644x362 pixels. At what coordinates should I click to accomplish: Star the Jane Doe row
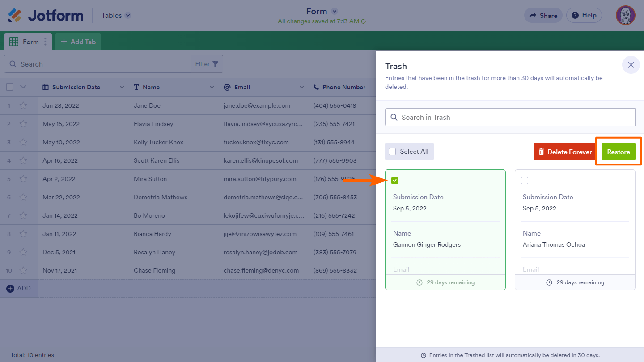23,106
